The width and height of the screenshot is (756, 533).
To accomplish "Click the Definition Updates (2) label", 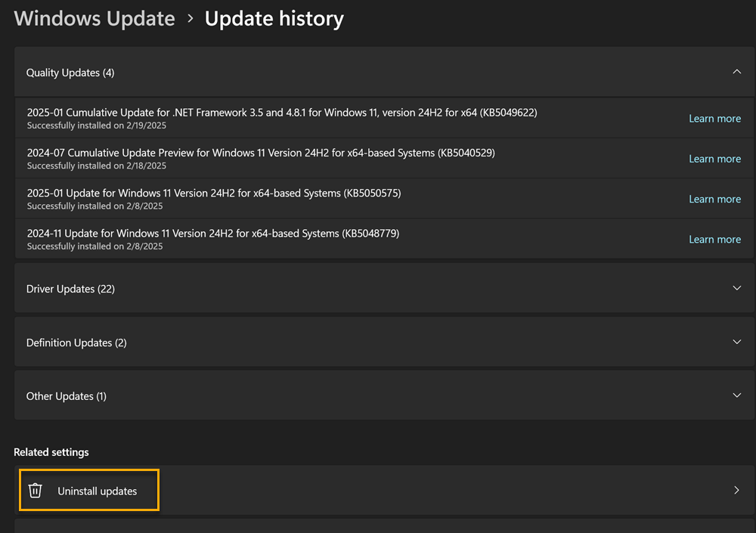I will (76, 342).
